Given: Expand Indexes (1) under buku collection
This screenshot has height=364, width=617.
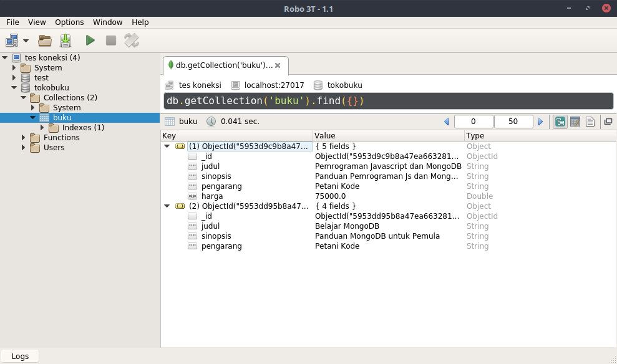Looking at the screenshot, I should click(x=42, y=127).
